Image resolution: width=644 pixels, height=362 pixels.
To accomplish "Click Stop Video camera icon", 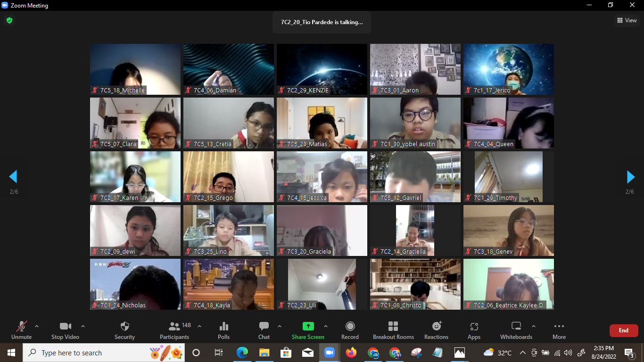I will tap(65, 326).
